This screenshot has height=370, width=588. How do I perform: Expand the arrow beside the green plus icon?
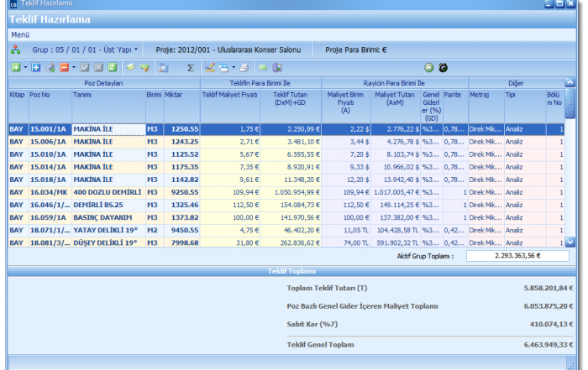click(x=25, y=67)
